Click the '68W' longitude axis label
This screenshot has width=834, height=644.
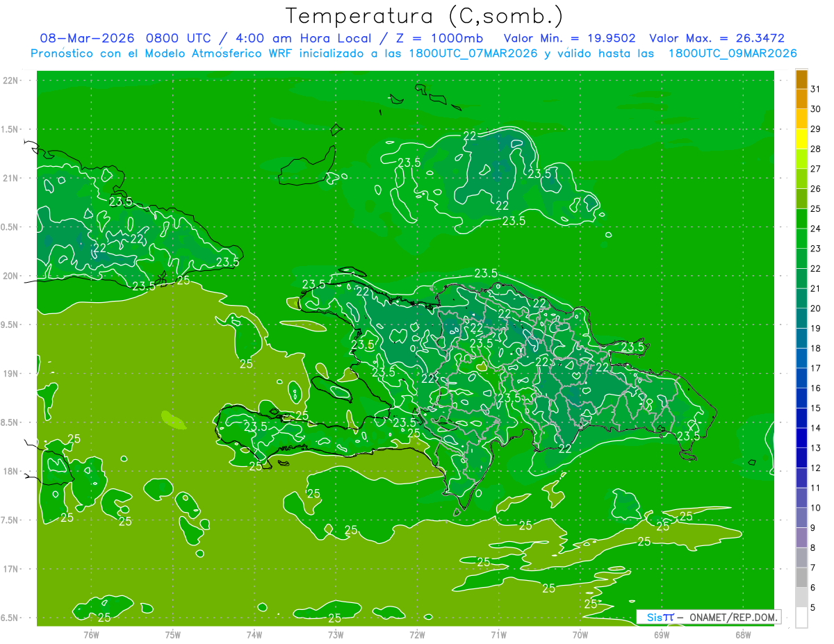click(x=743, y=634)
